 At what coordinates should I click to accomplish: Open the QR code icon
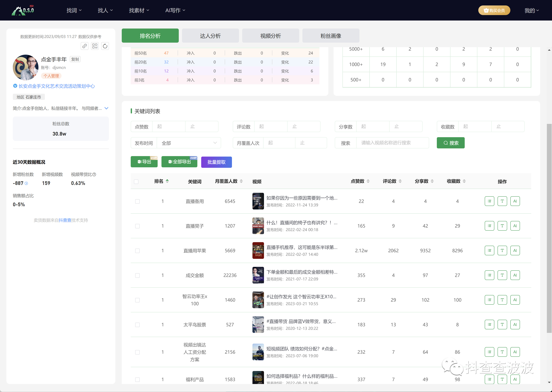(95, 46)
